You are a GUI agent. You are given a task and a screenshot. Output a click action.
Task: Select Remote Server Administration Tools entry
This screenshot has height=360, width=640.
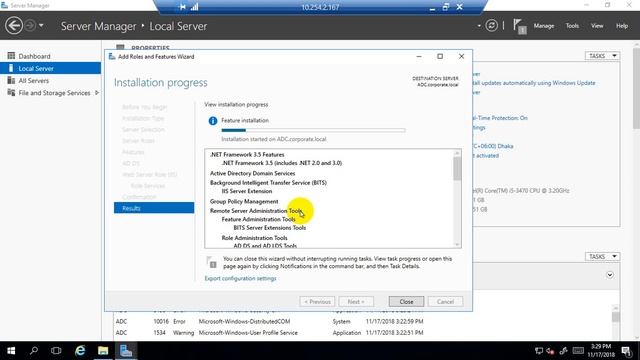[x=256, y=211]
